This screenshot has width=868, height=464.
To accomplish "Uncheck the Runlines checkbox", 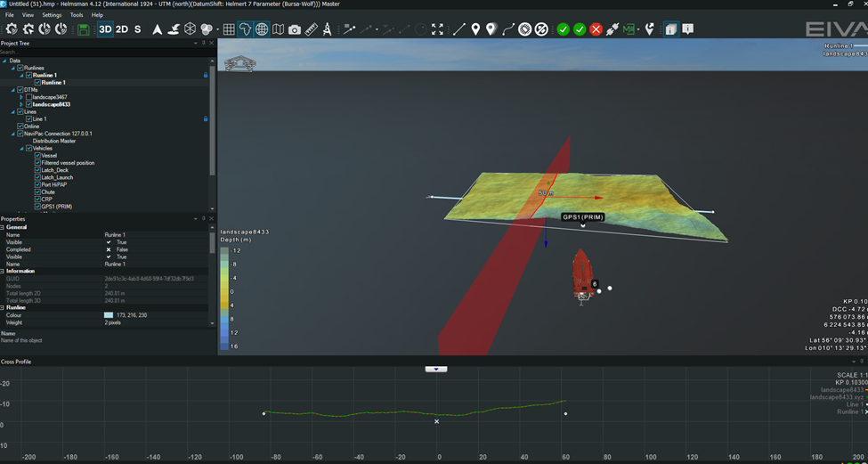I will point(20,68).
